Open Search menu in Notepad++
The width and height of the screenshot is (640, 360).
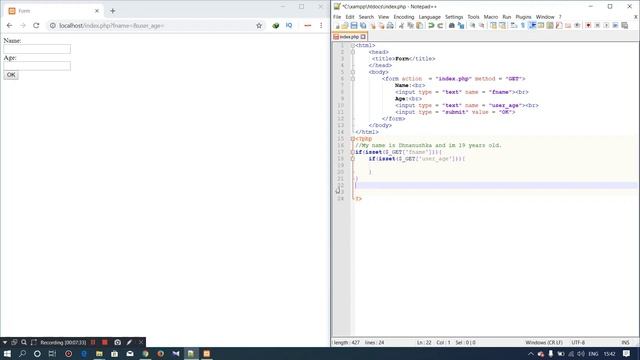pos(366,17)
